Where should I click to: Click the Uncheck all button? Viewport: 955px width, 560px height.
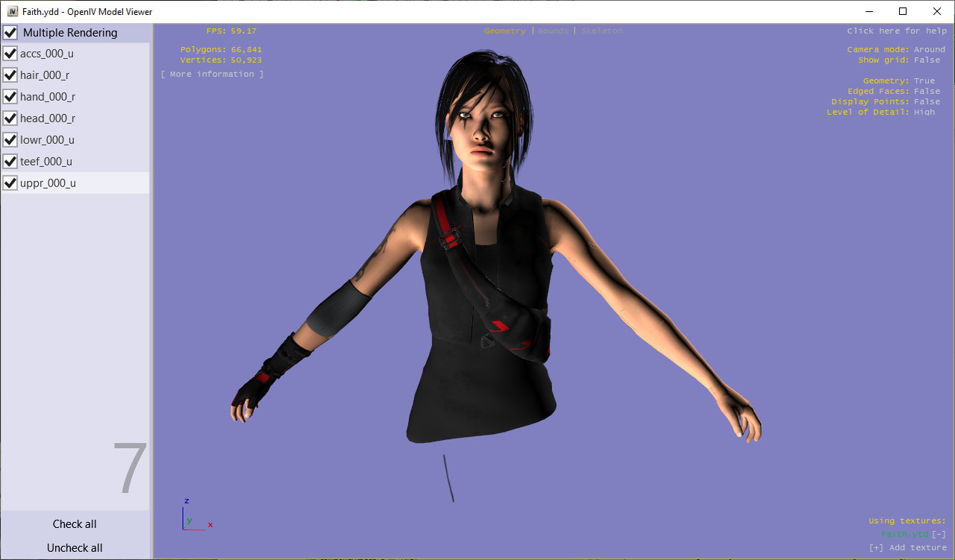pyautogui.click(x=75, y=547)
